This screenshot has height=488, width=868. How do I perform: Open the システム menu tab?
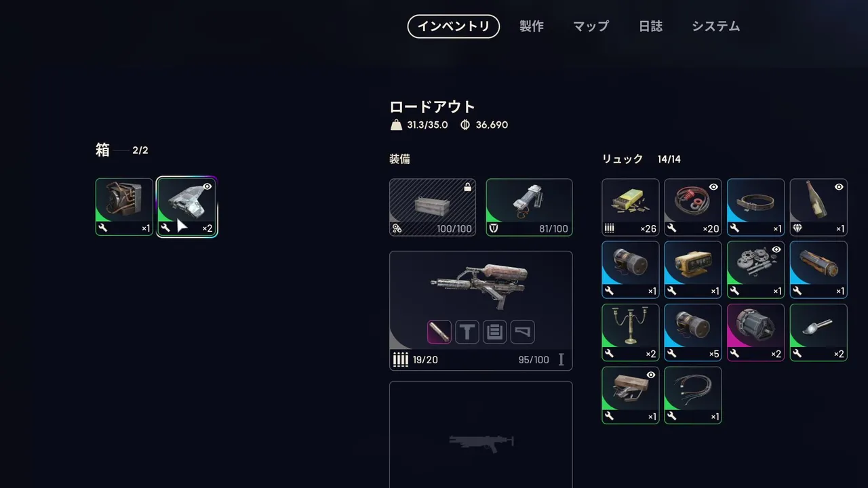click(x=715, y=26)
